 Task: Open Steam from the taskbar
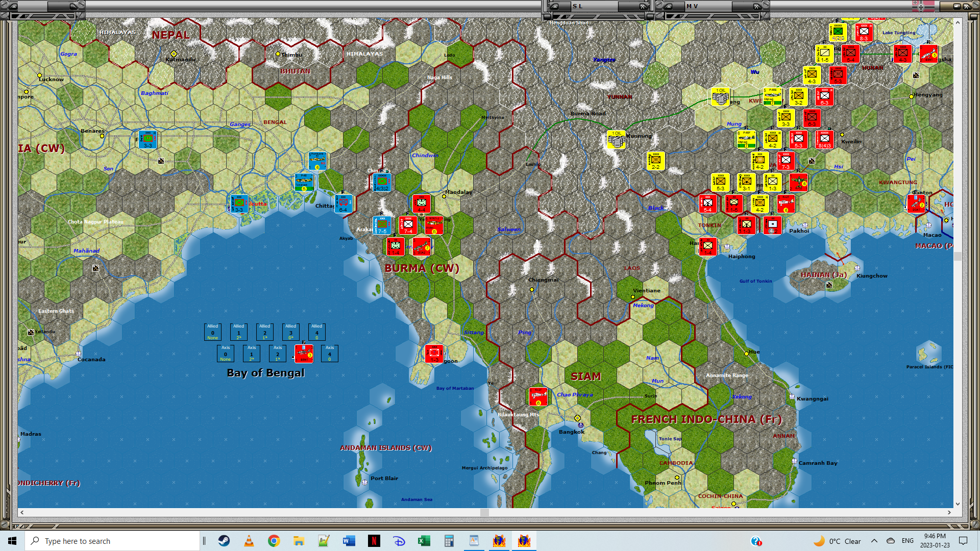click(x=224, y=541)
